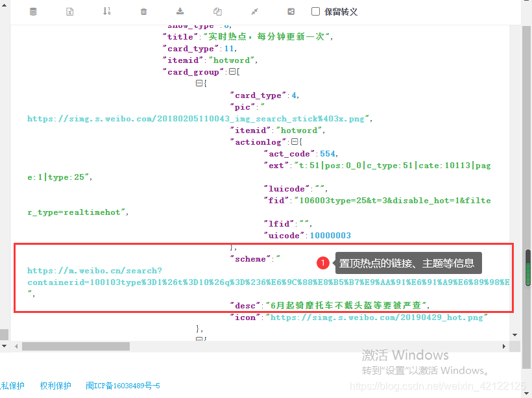Click the JSON panel vertical scroll down arrow
Viewport: 532px width, 398px height.
click(x=514, y=335)
